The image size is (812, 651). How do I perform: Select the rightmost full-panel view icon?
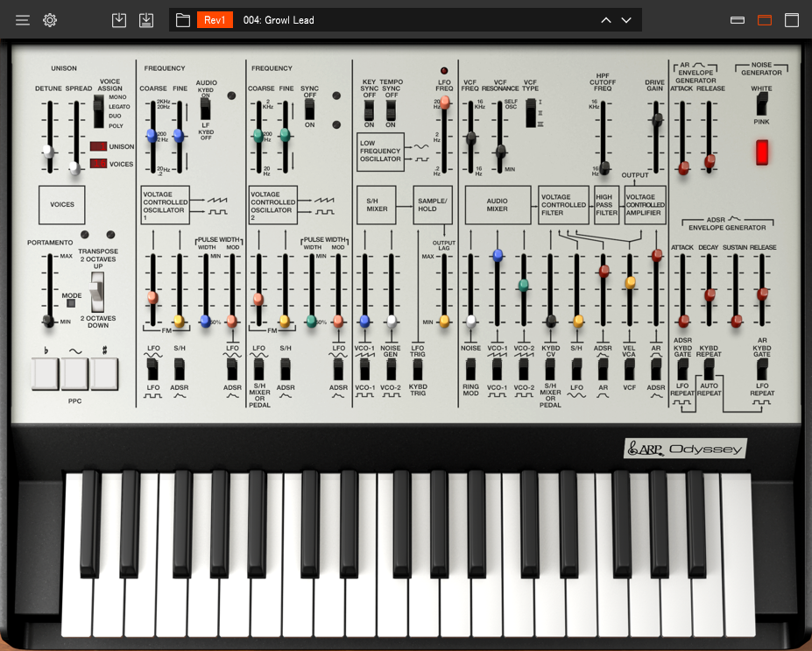pyautogui.click(x=793, y=19)
